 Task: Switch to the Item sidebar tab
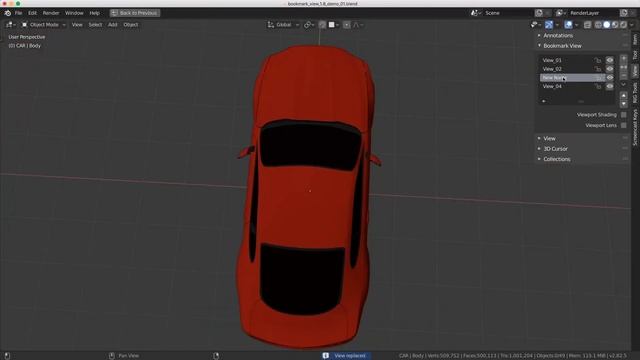click(x=635, y=39)
